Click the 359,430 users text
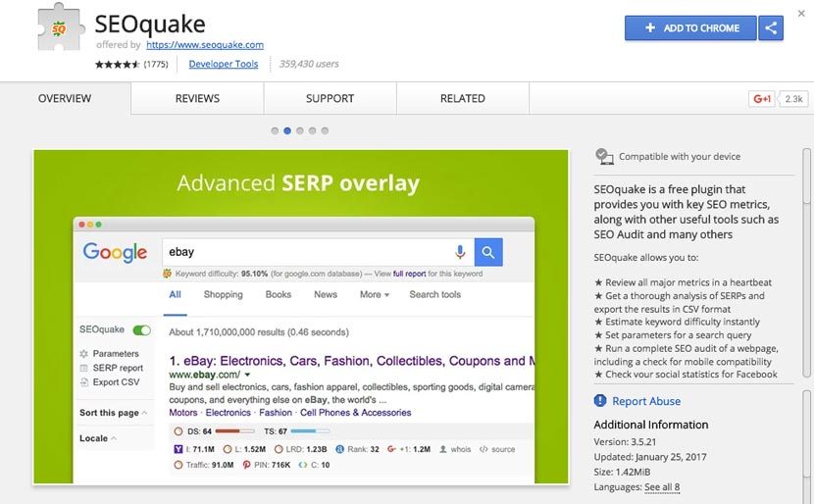The width and height of the screenshot is (814, 504). coord(309,64)
